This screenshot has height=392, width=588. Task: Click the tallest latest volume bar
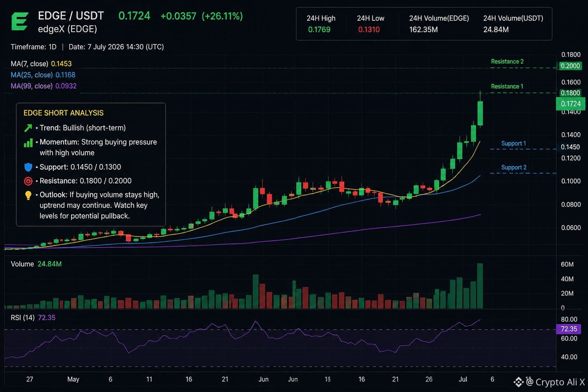480,286
